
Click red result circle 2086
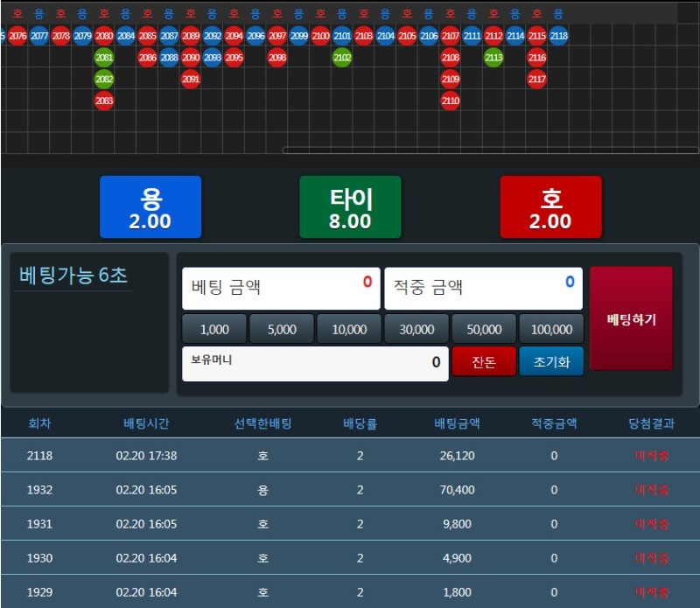tap(147, 58)
